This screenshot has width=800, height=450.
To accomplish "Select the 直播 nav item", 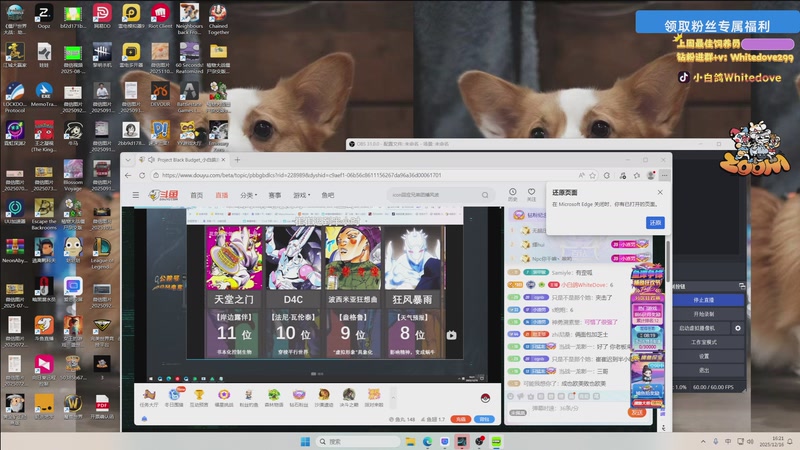I will (x=221, y=195).
